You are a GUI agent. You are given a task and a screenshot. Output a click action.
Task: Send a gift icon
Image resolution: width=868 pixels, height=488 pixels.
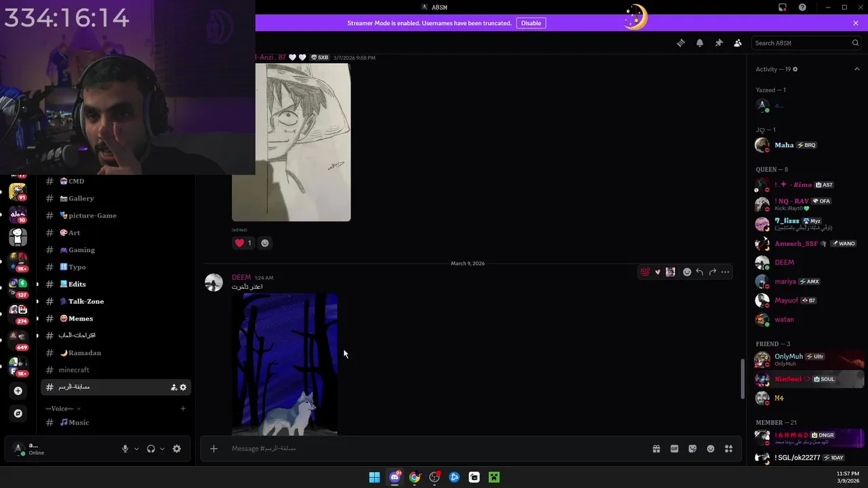[656, 449]
